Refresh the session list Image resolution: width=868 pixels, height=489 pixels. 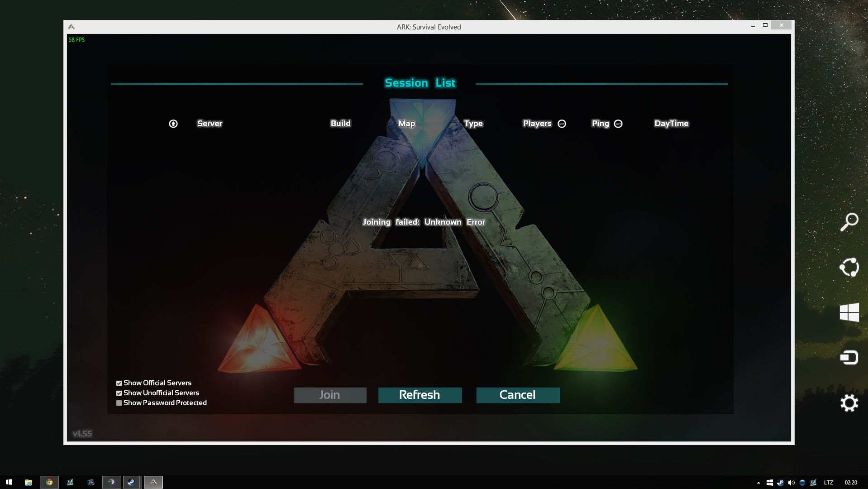click(x=420, y=395)
